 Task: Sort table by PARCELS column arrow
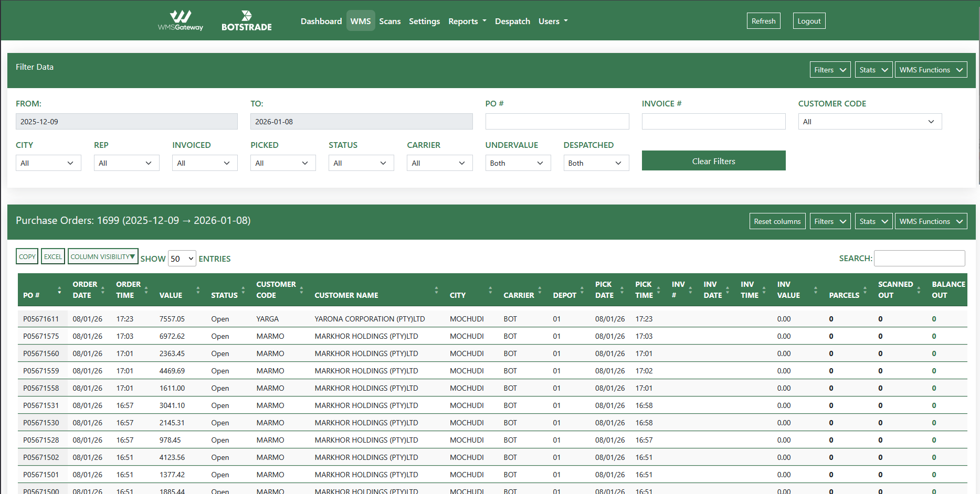click(x=866, y=290)
